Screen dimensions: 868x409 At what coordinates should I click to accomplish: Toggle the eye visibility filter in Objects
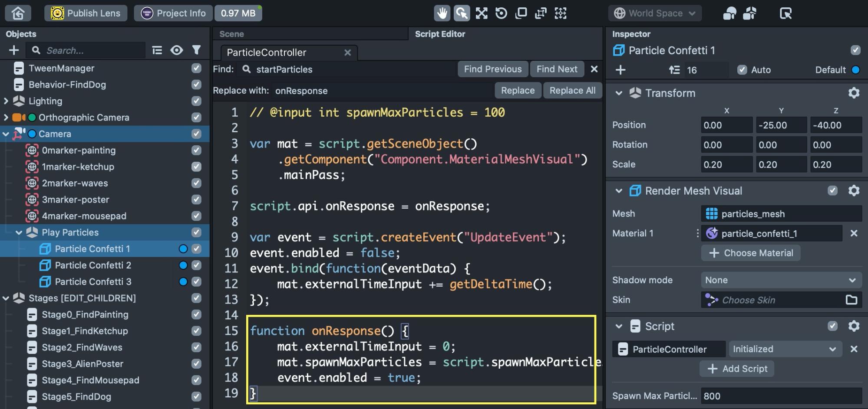click(x=177, y=50)
